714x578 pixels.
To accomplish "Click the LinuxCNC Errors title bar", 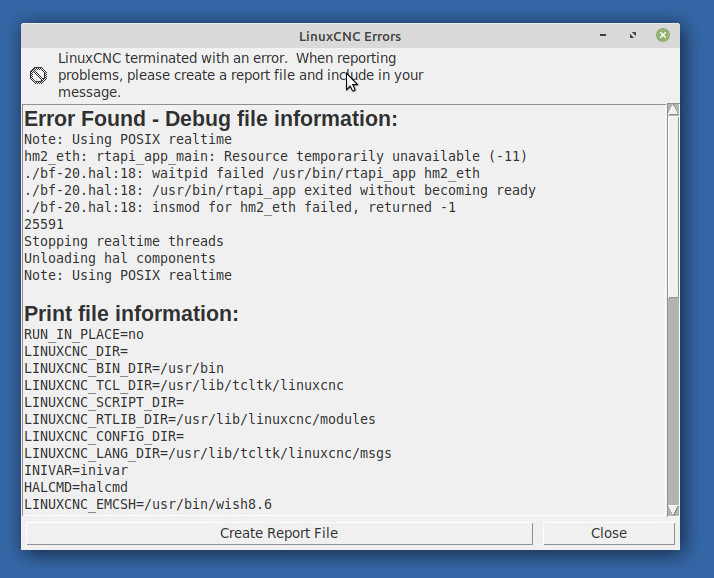I will coord(350,36).
